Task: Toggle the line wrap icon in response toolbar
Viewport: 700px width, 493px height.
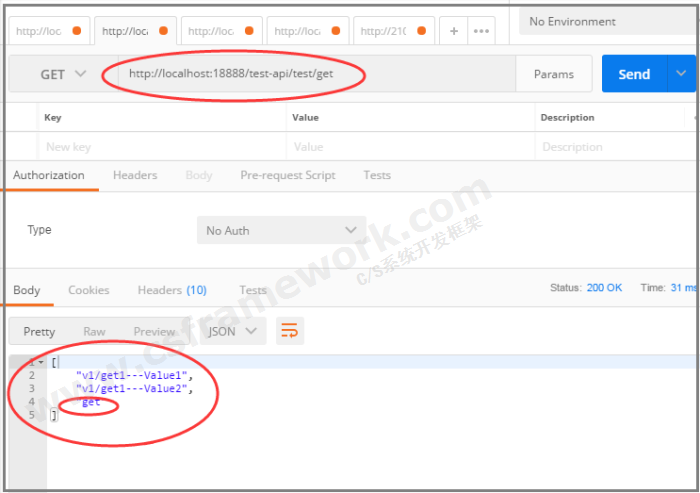Action: click(289, 330)
